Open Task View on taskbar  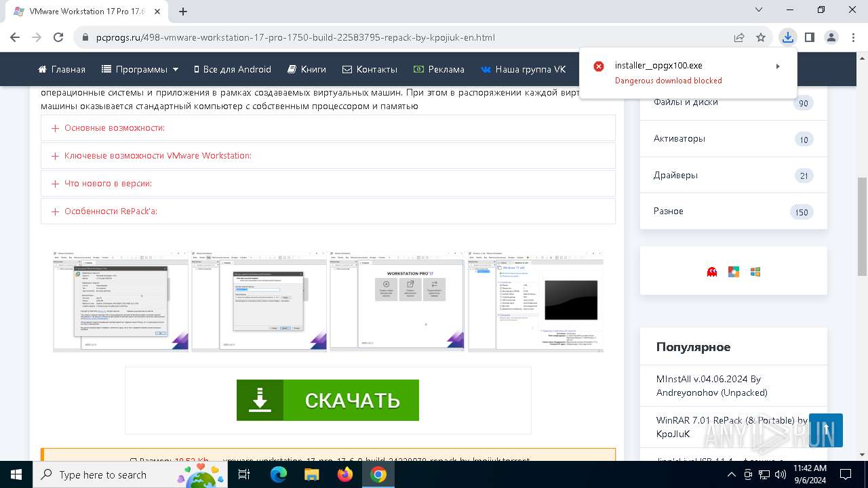[x=244, y=474]
